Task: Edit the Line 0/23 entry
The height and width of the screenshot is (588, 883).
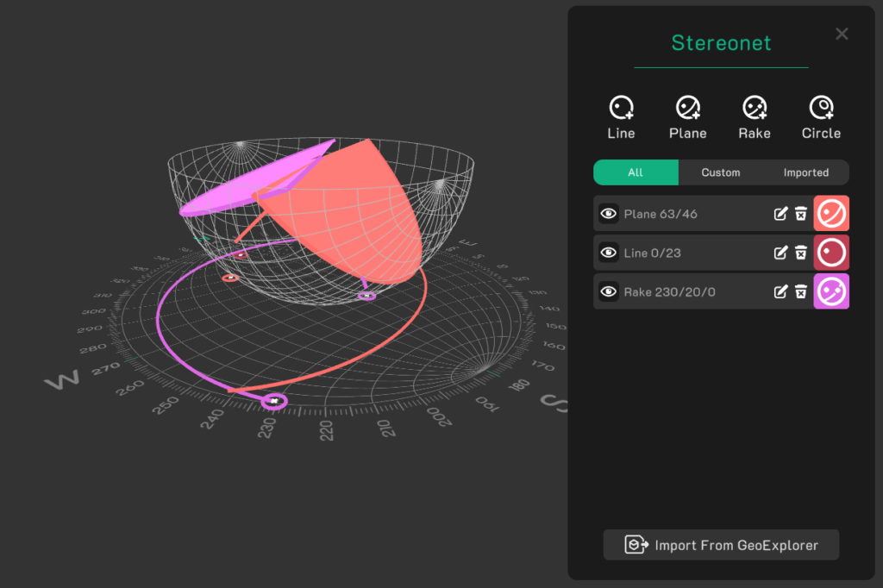Action: [780, 253]
